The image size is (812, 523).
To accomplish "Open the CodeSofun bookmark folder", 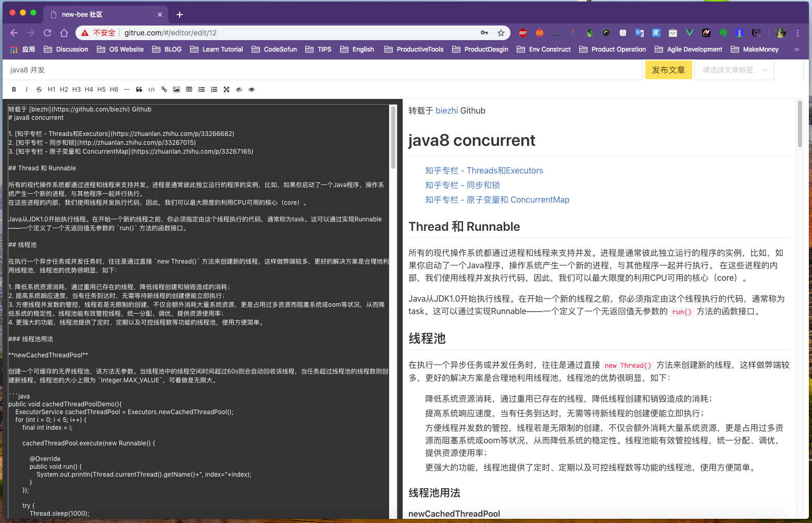I will (x=274, y=49).
